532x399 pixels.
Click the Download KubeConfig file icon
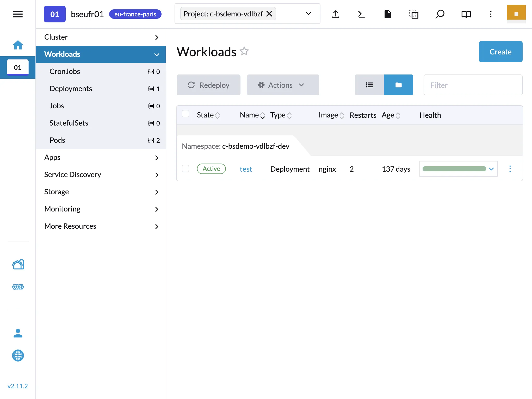(388, 14)
